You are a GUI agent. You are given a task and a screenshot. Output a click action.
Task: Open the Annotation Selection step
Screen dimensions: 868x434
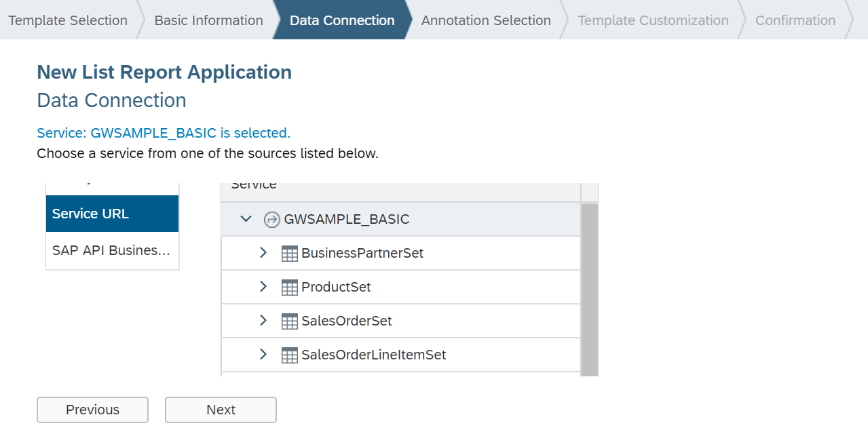pyautogui.click(x=486, y=20)
